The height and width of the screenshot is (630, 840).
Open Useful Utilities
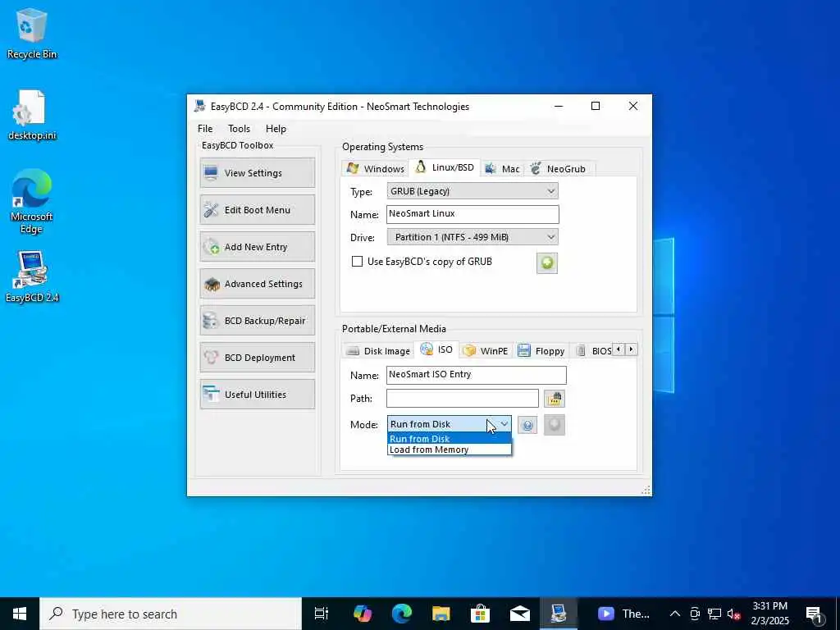tap(257, 395)
